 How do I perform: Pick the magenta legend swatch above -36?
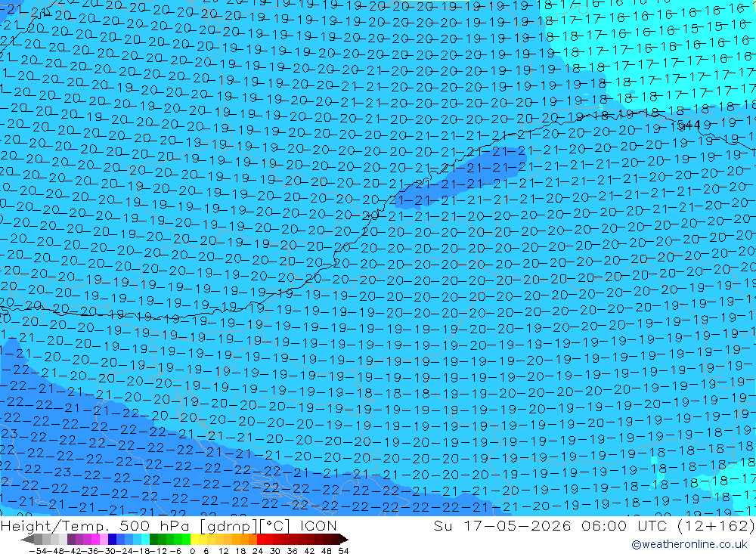(x=95, y=539)
